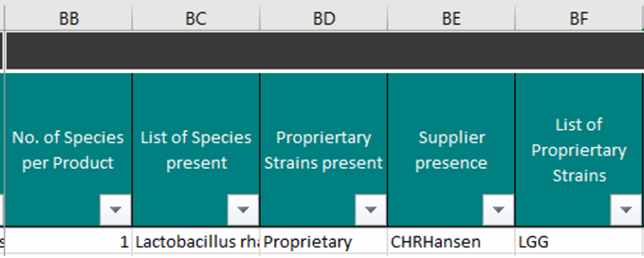Click the 'Supplier presence' header cell
Image resolution: width=644 pixels, height=258 pixels.
pyautogui.click(x=451, y=149)
